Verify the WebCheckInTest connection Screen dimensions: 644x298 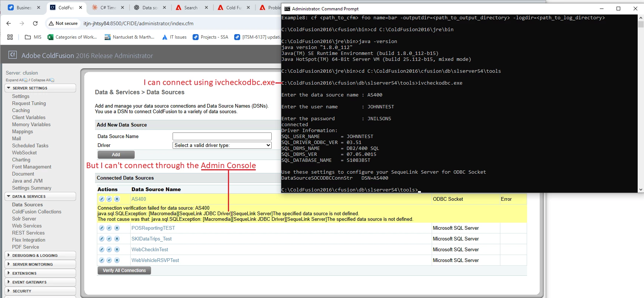pyautogui.click(x=109, y=249)
